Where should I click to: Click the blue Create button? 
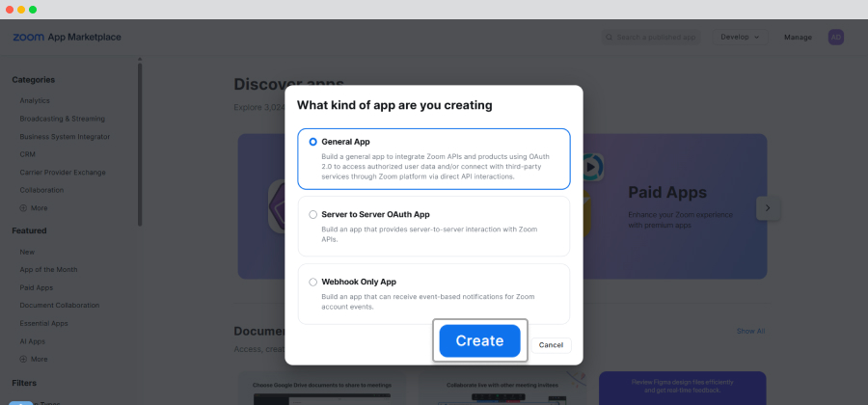[x=479, y=340]
